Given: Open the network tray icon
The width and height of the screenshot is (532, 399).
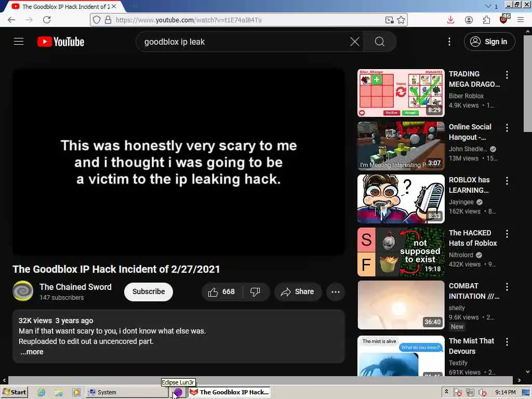Looking at the screenshot, I should [x=470, y=393].
